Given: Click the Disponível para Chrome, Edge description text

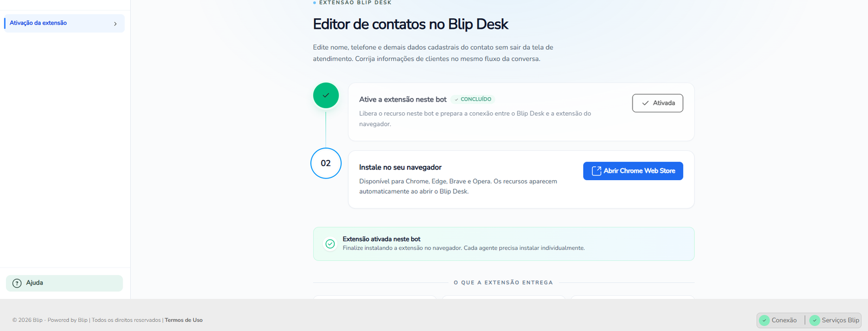Looking at the screenshot, I should (458, 186).
